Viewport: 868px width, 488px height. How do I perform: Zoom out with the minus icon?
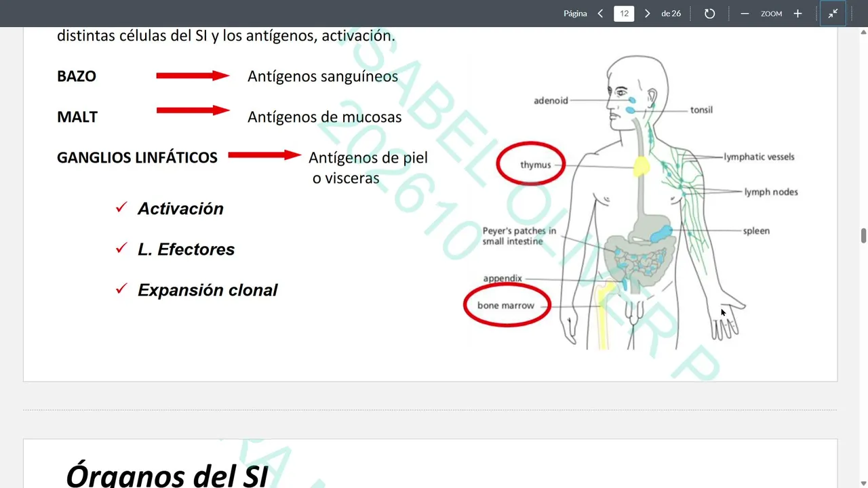coord(745,14)
